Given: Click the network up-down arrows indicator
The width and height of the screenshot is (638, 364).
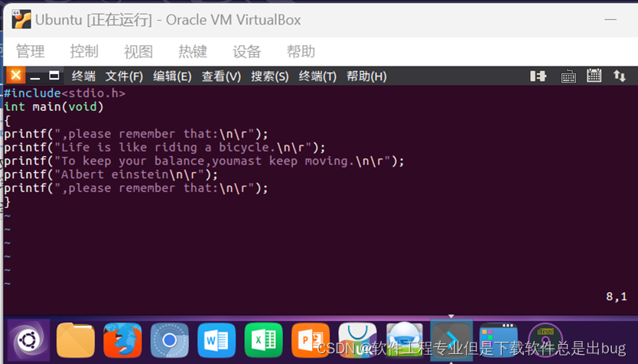Looking at the screenshot, I should (620, 76).
